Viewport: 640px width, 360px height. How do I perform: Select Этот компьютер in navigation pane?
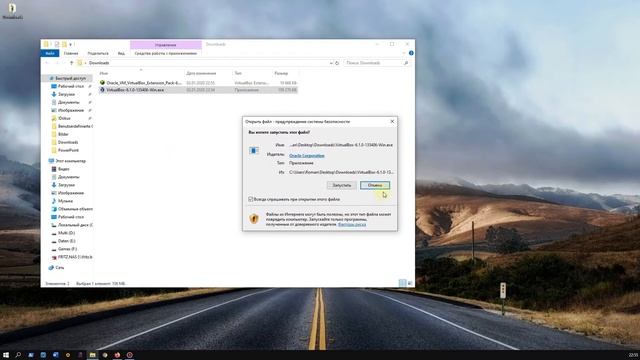click(70, 161)
